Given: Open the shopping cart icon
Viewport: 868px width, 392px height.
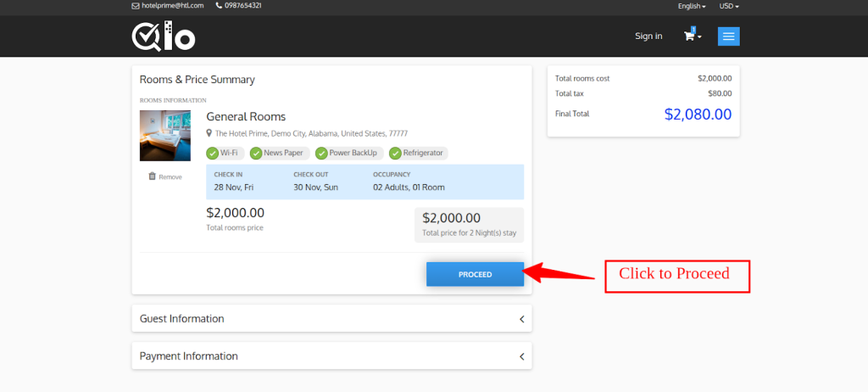Looking at the screenshot, I should click(x=690, y=36).
